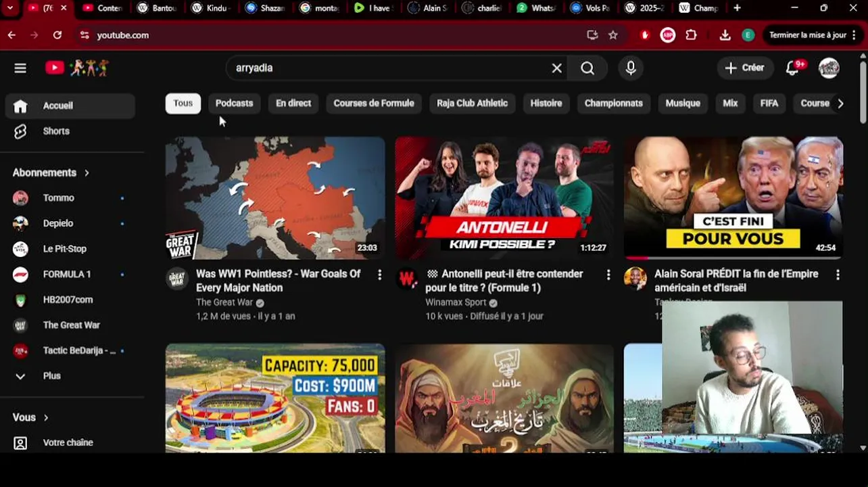Open Tactic BeDarija channel subscription
The width and height of the screenshot is (868, 487).
tap(70, 350)
